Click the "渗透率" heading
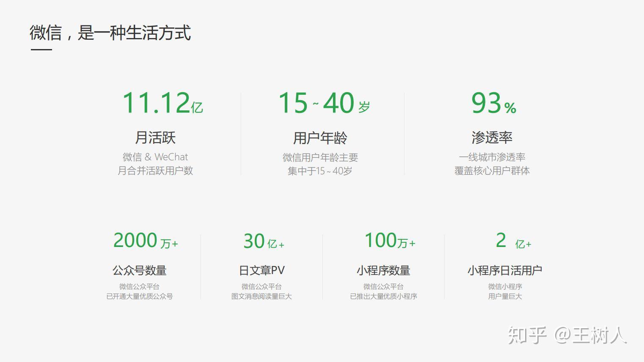The height and width of the screenshot is (362, 644). (x=492, y=137)
